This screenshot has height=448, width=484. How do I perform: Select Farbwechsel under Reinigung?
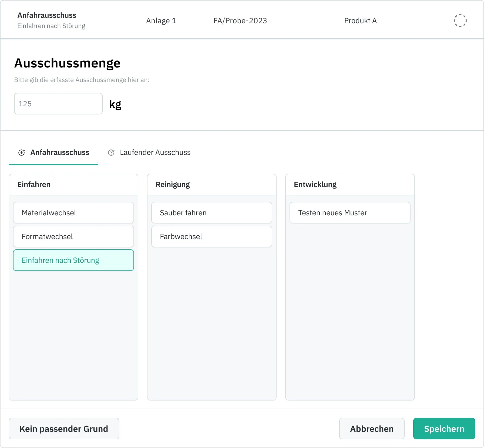tap(212, 236)
